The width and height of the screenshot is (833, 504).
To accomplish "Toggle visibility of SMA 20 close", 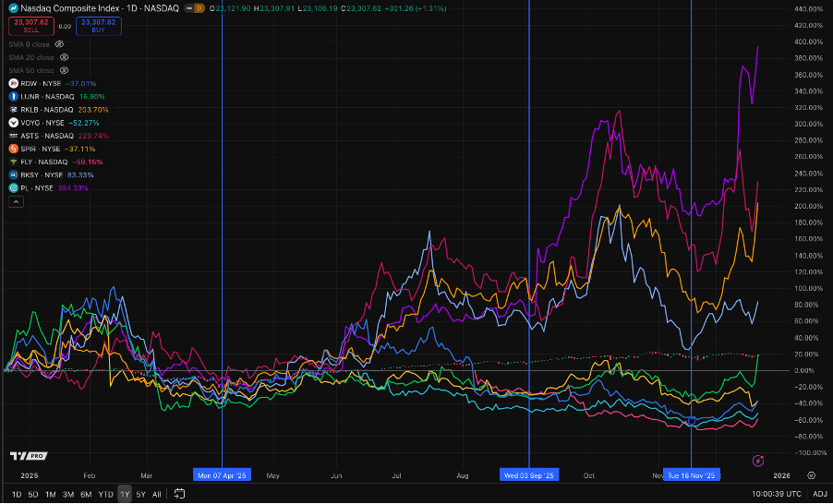I will [64, 56].
